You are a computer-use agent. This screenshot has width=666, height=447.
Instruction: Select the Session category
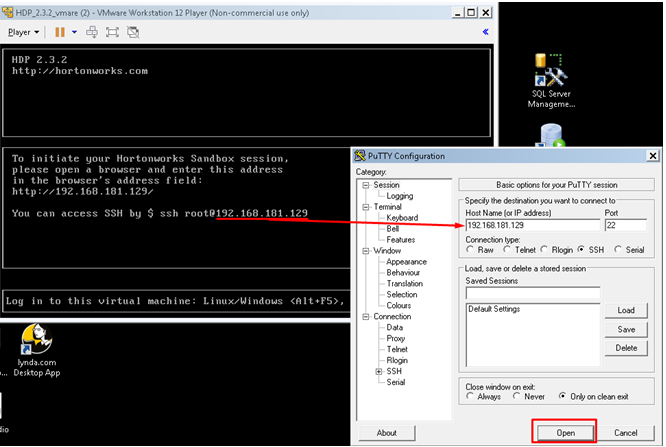[x=386, y=185]
